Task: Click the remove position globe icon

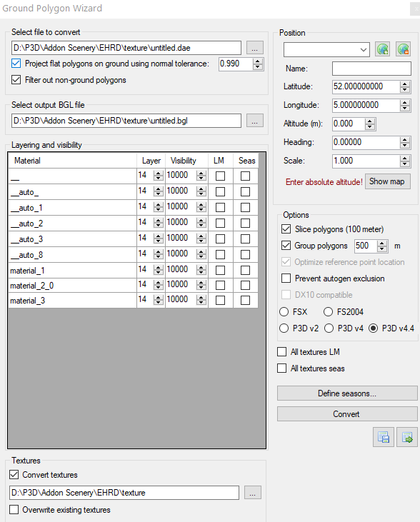Action: pyautogui.click(x=403, y=49)
